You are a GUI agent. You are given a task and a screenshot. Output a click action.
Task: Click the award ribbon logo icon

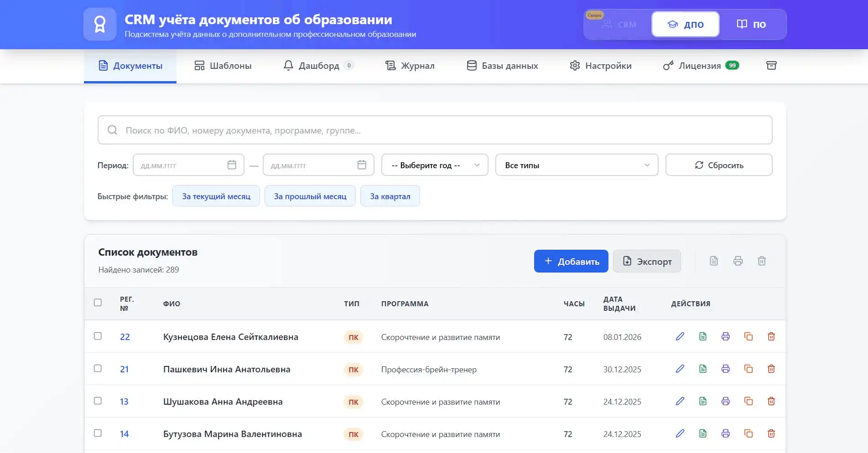pyautogui.click(x=100, y=24)
